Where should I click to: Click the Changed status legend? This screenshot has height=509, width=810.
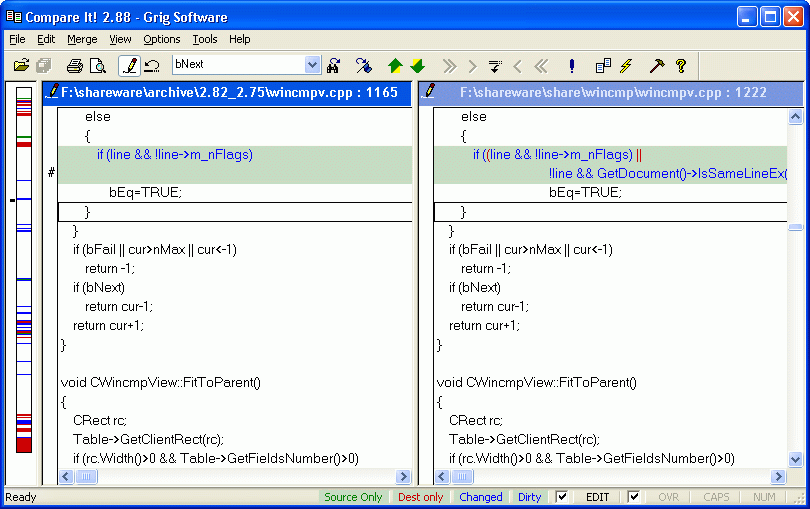pos(480,497)
